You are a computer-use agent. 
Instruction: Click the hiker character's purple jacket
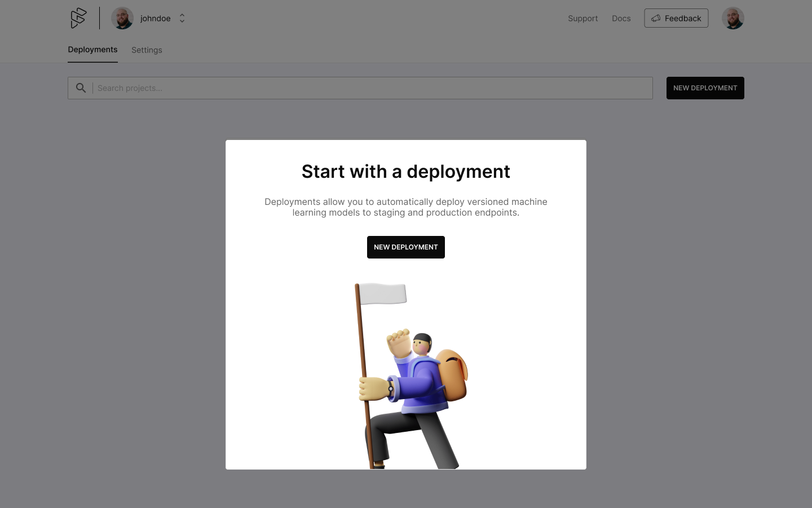point(420,384)
